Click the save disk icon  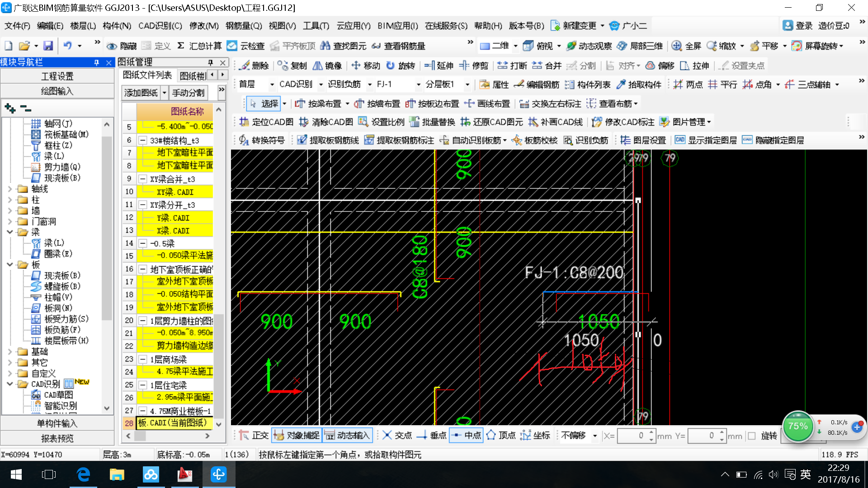[48, 46]
